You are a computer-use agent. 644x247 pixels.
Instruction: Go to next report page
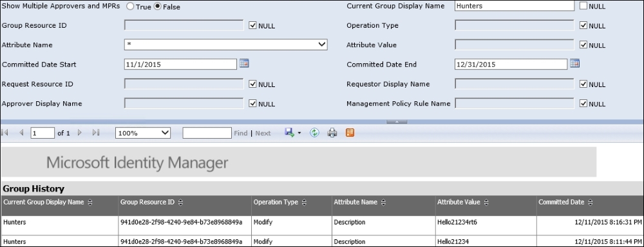(x=80, y=133)
